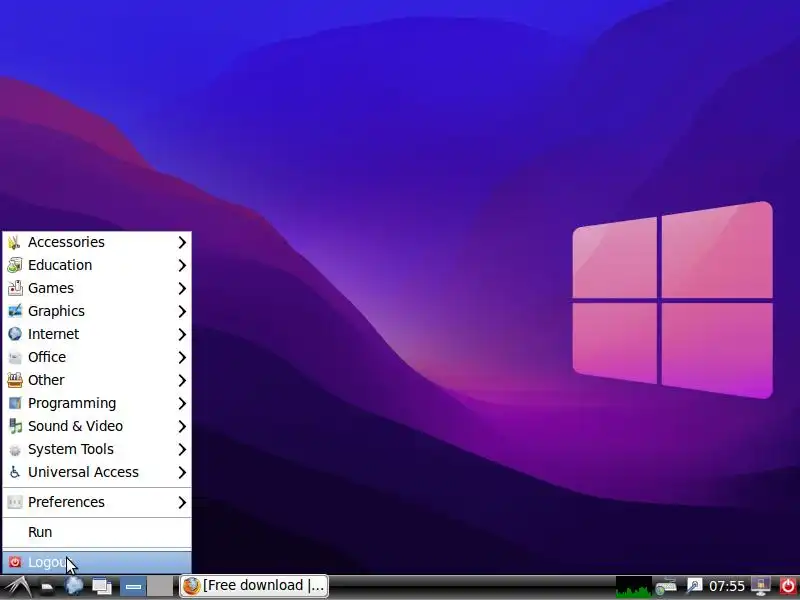Expand the Preferences submenu arrow
The height and width of the screenshot is (600, 800).
pyautogui.click(x=182, y=503)
